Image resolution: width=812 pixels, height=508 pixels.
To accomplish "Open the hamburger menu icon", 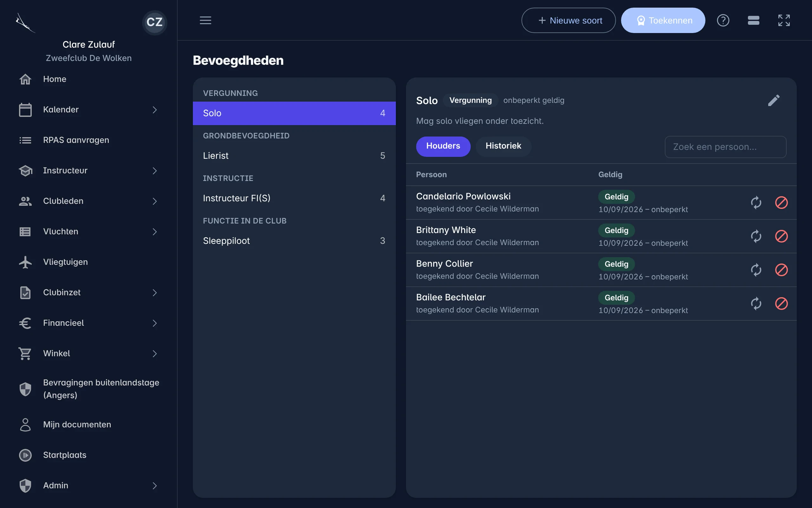I will (205, 20).
